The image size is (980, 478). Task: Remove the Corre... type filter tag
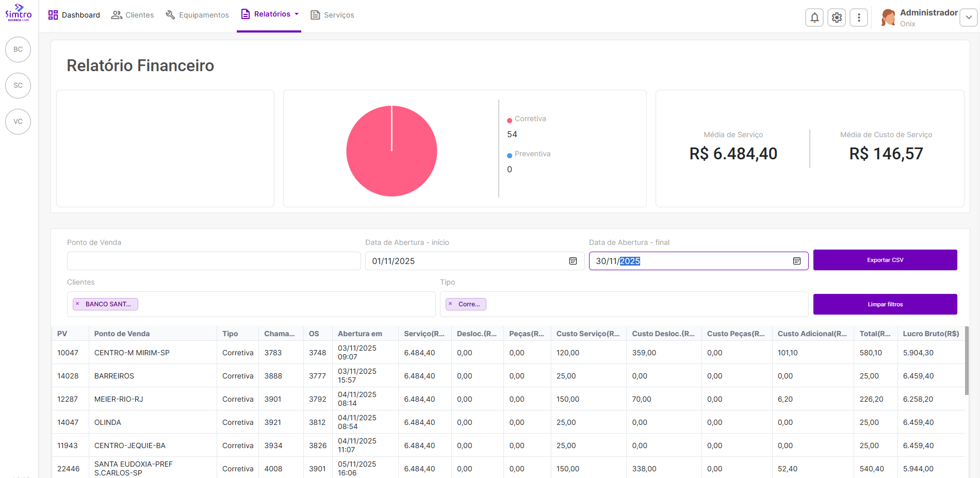[450, 304]
